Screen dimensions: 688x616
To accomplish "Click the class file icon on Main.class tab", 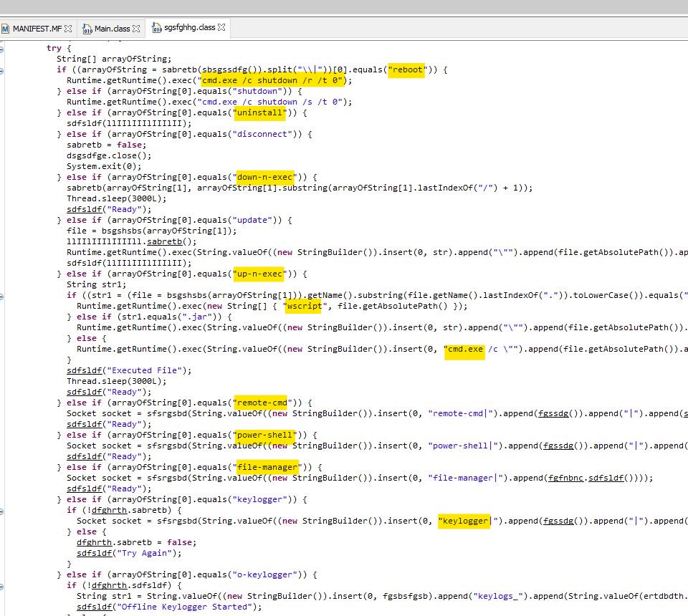I will pyautogui.click(x=87, y=29).
